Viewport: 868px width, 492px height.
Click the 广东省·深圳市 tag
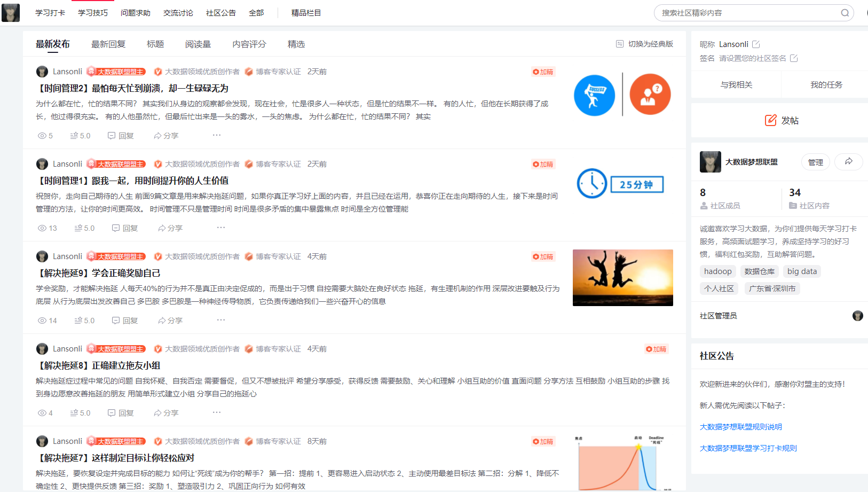[x=772, y=288]
